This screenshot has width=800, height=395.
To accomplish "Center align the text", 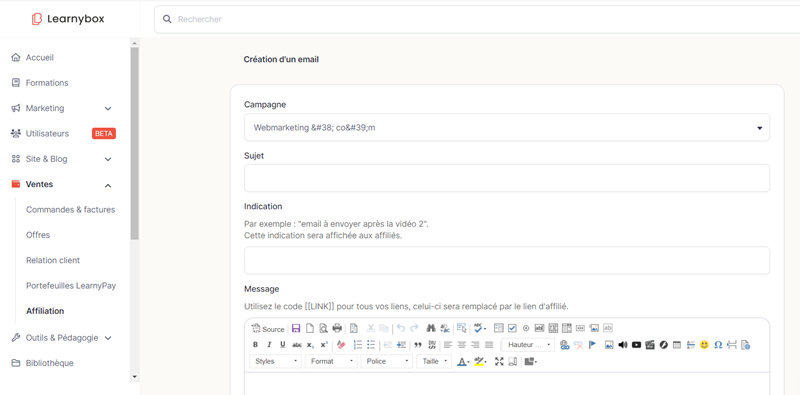I will pos(462,345).
